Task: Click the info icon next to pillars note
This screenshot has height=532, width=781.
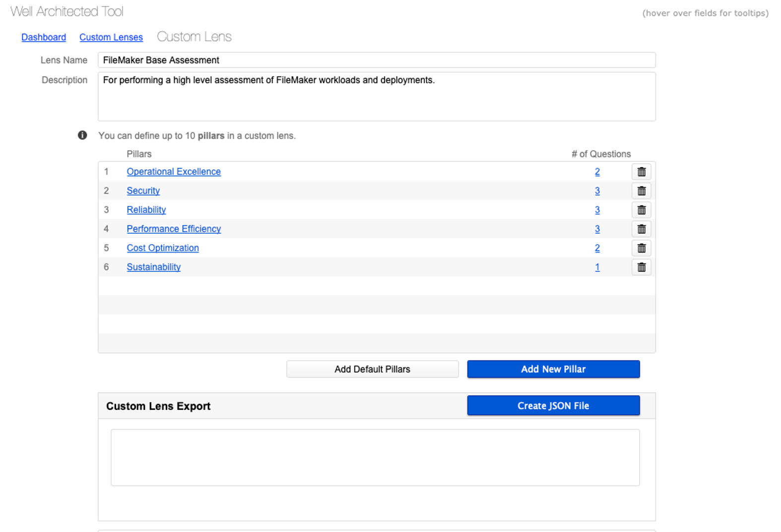Action: [82, 135]
